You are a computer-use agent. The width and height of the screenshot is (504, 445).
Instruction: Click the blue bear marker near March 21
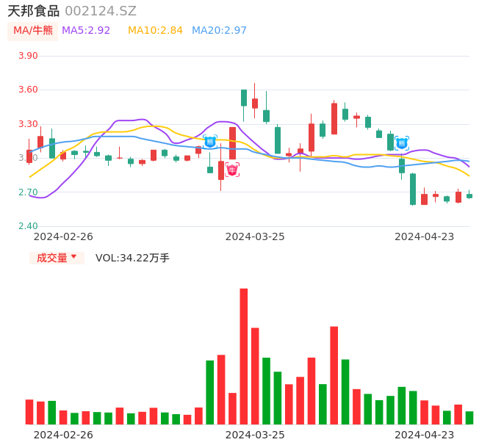pyautogui.click(x=210, y=142)
